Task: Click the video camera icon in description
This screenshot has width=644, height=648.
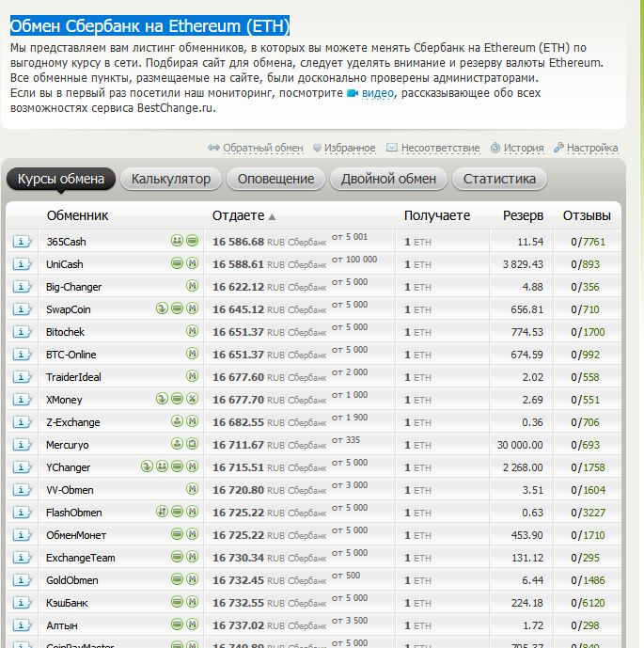Action: pos(353,94)
